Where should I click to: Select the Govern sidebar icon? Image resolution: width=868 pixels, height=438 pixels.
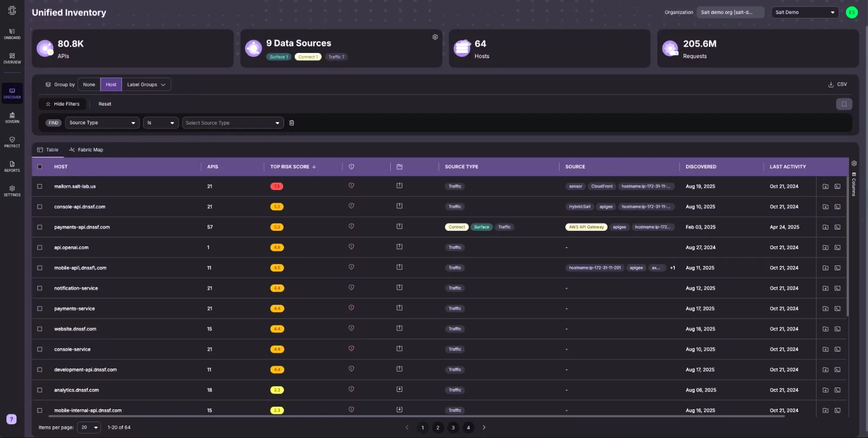(12, 117)
